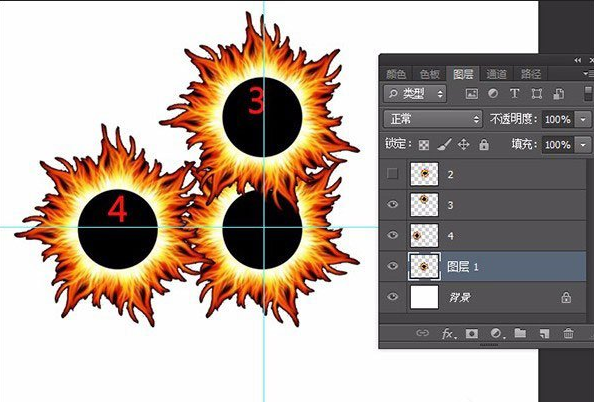Viewport: 594px width, 402px height.
Task: Click the link layers icon
Action: (x=422, y=333)
